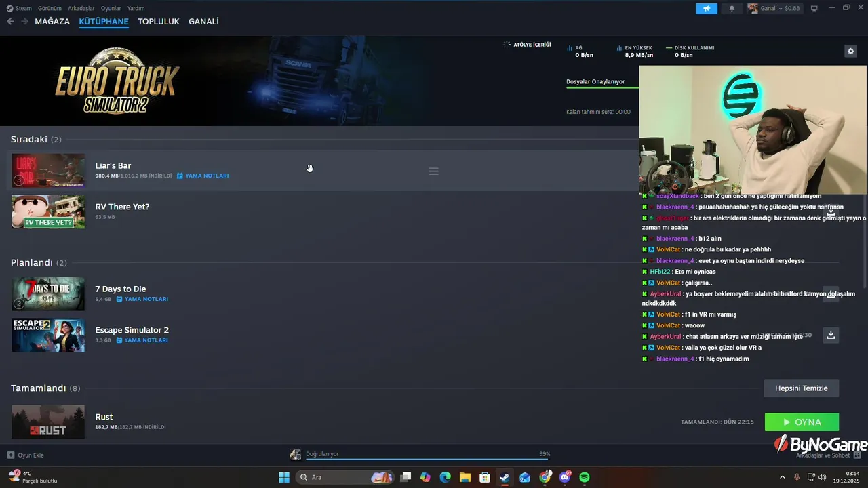Click the AĞ 0 B/sn network stat
The height and width of the screenshot is (488, 868).
coord(581,52)
